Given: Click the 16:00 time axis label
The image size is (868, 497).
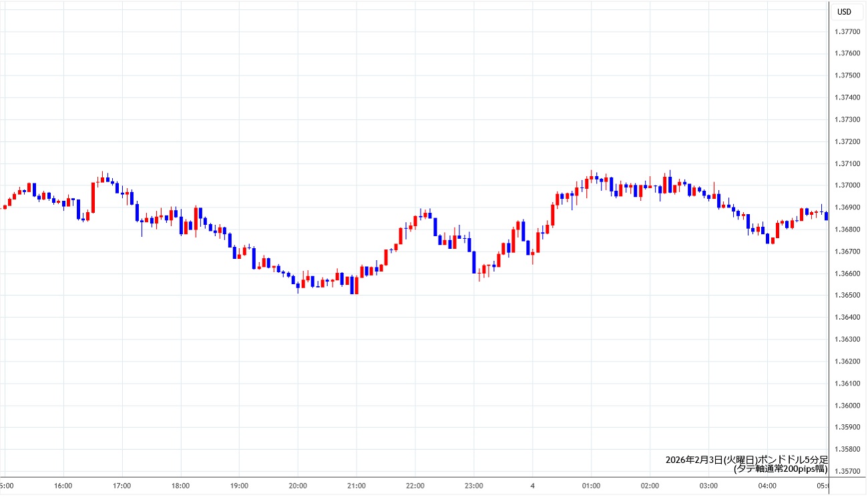Looking at the screenshot, I should 63,486.
